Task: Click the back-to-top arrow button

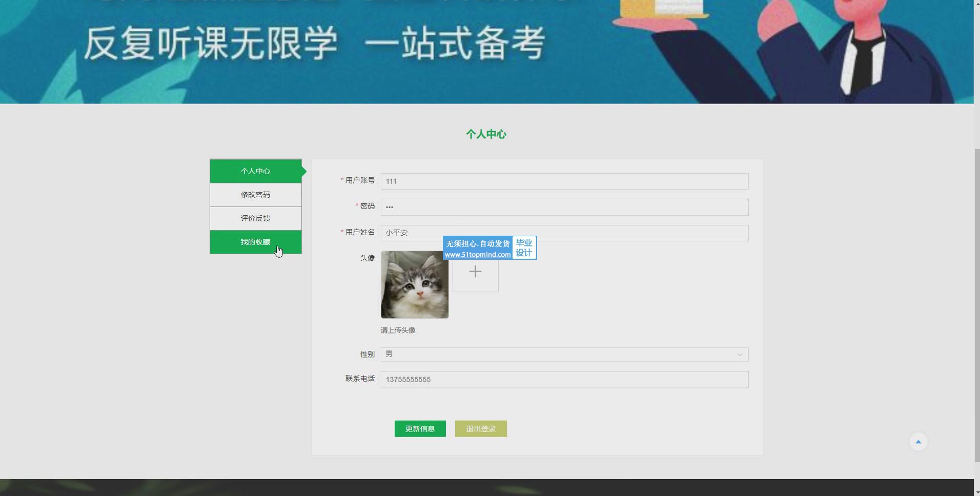Action: [x=918, y=442]
